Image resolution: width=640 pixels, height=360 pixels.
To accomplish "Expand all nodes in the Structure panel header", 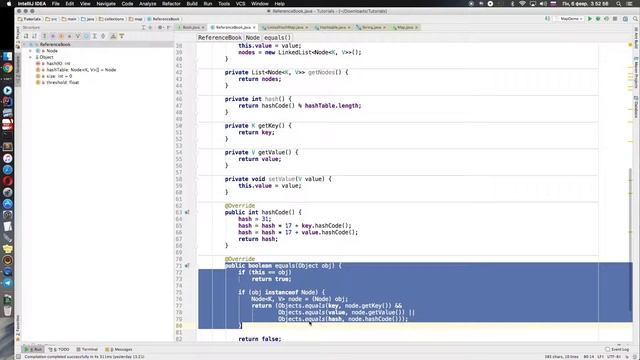I will point(143,27).
